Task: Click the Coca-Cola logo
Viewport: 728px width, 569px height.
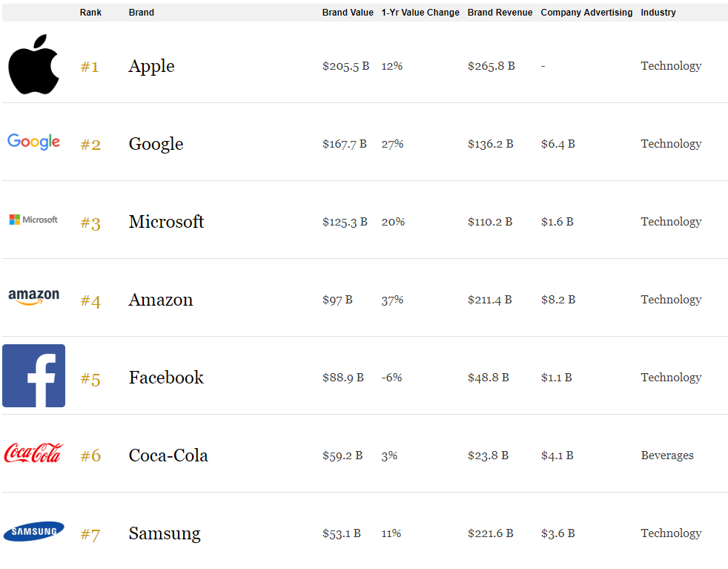Action: pyautogui.click(x=33, y=453)
